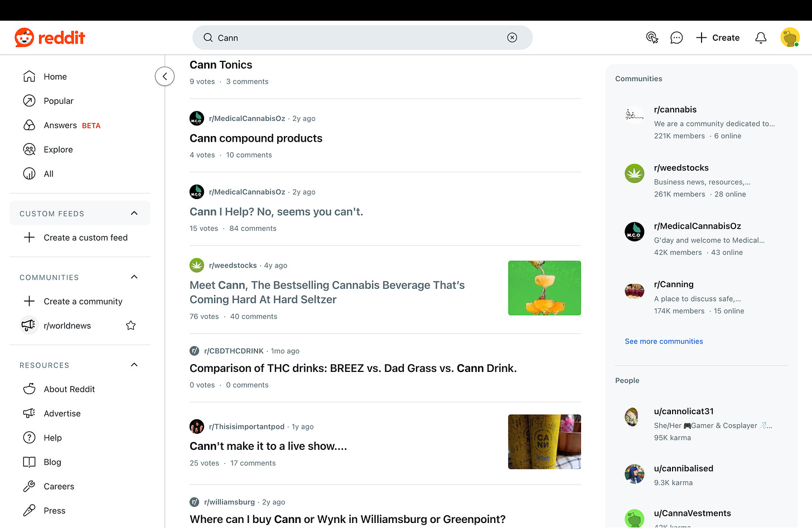Click r/MedicalCannabisOz avatar in Communities panel
This screenshot has height=528, width=812.
635,231
